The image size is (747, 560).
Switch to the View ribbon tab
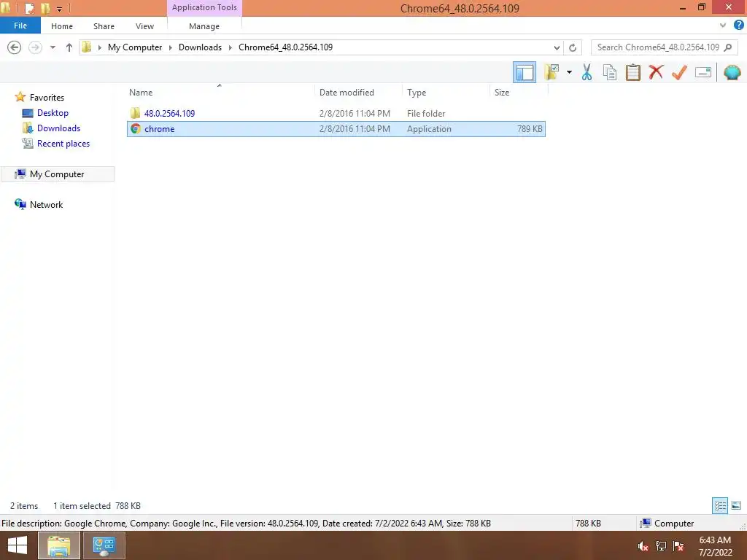pyautogui.click(x=144, y=26)
